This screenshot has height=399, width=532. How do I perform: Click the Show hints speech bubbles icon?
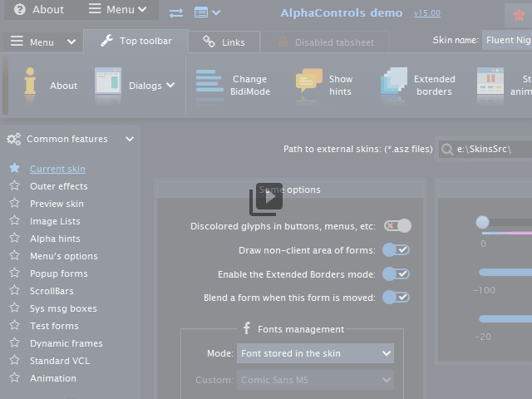(x=308, y=81)
